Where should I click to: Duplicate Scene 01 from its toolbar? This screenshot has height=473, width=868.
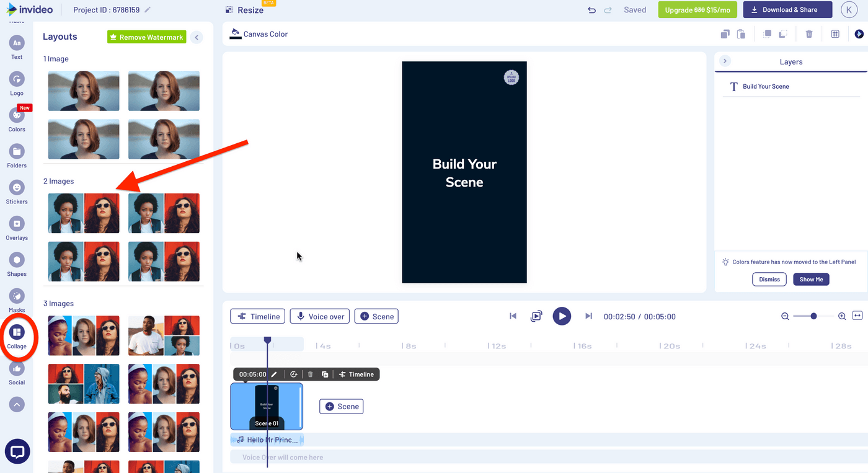tap(325, 374)
